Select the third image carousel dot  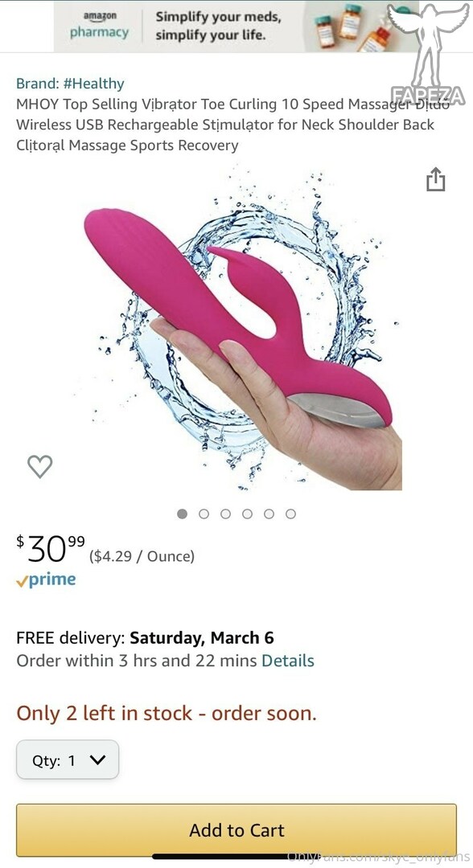pyautogui.click(x=225, y=514)
